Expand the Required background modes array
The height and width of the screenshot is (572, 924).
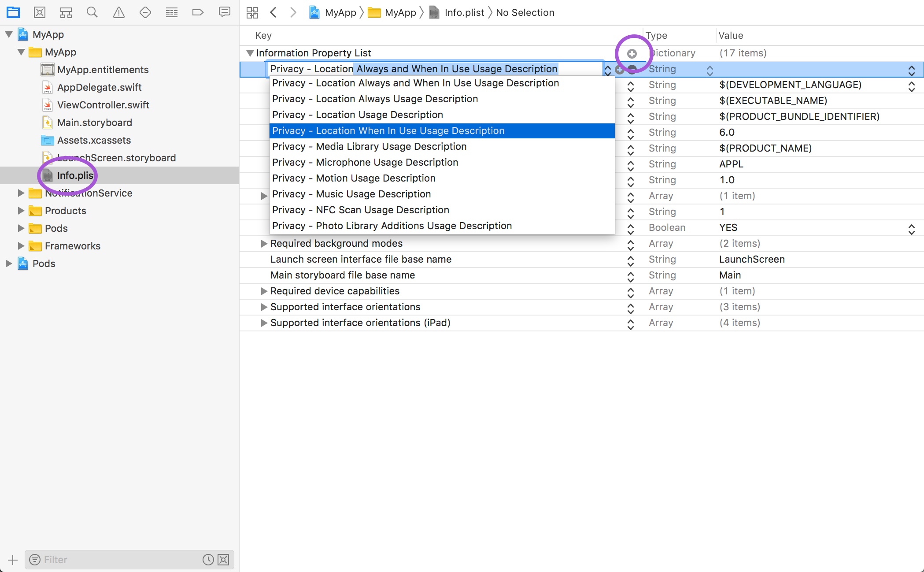click(264, 243)
